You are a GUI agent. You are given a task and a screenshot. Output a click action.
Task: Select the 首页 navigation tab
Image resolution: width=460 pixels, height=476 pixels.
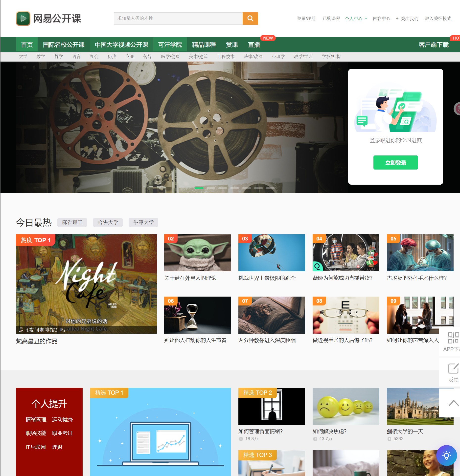click(27, 45)
